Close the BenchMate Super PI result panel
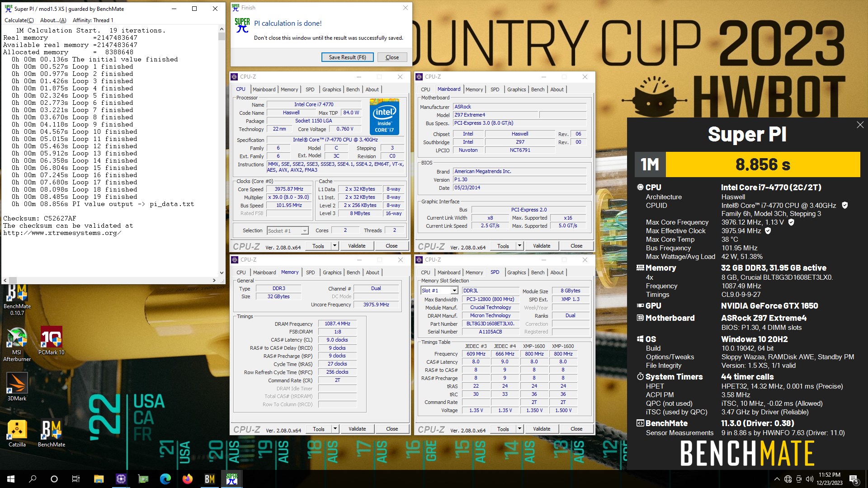The image size is (868, 488). pos(860,125)
